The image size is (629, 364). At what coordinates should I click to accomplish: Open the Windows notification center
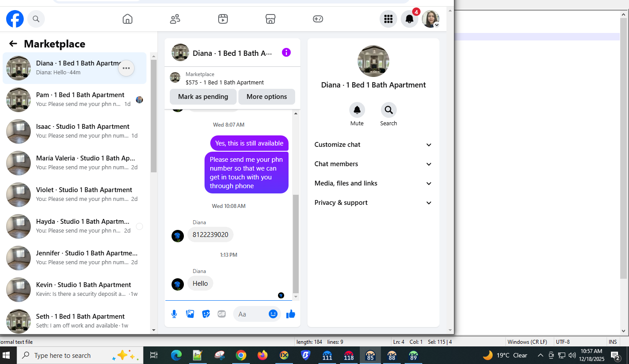pyautogui.click(x=615, y=355)
